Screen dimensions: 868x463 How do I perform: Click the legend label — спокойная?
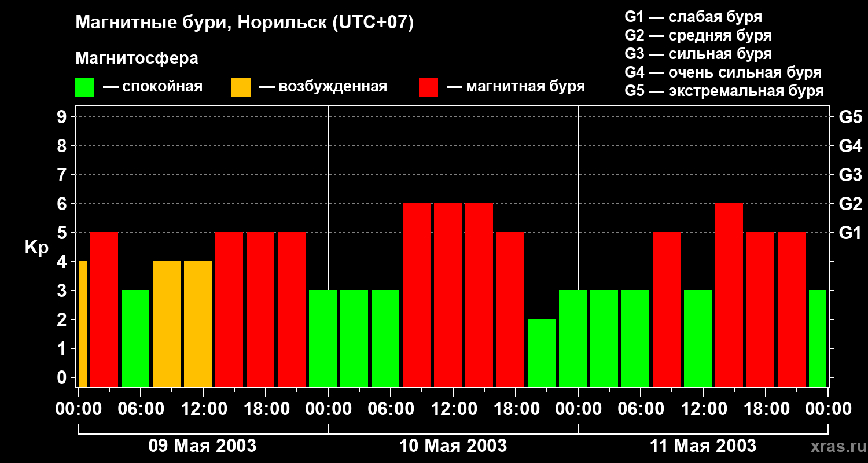coord(153,87)
